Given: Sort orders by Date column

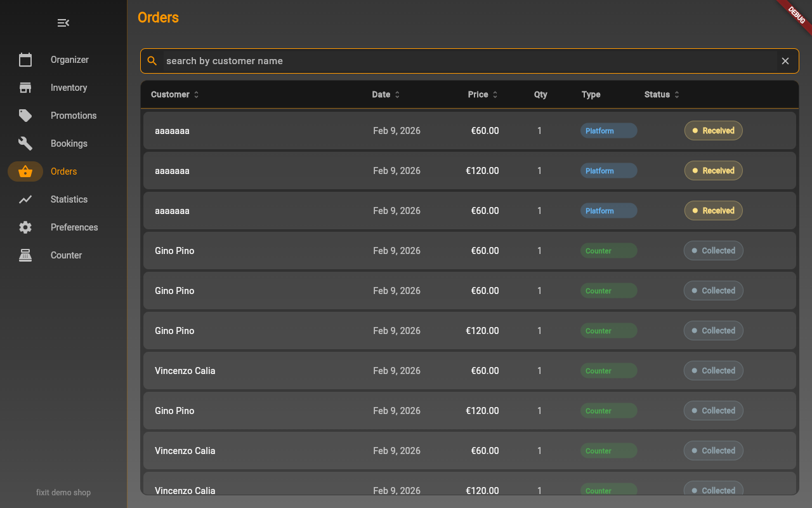Looking at the screenshot, I should 386,95.
